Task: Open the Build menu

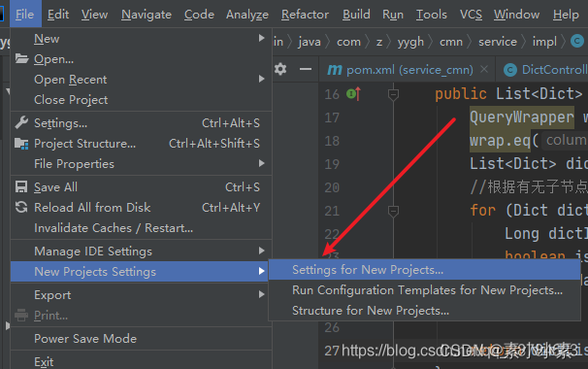Action: (356, 15)
